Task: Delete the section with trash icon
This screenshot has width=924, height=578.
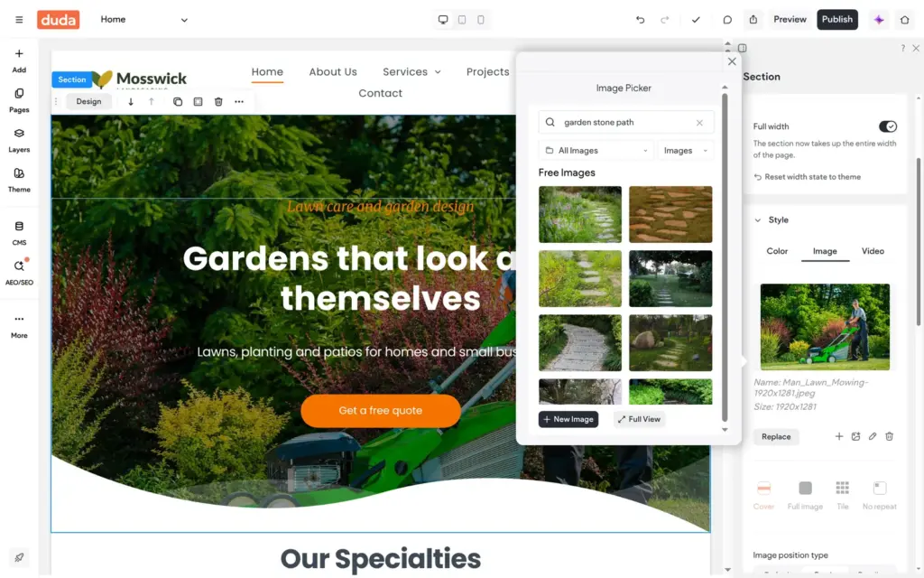Action: 218,101
